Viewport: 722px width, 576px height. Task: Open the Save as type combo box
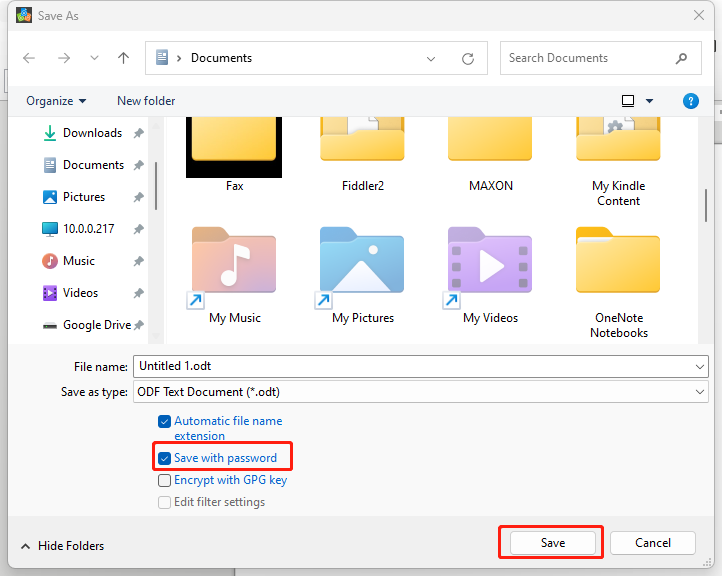420,392
